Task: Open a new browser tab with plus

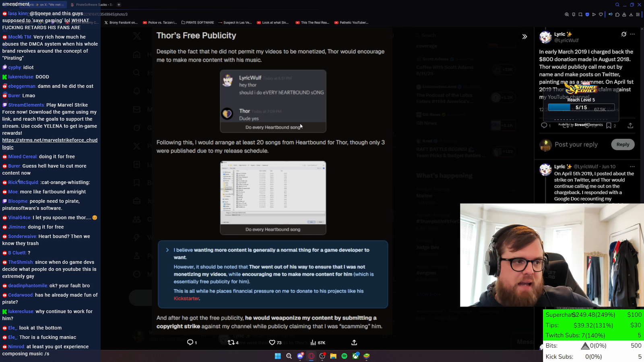Action: [x=119, y=5]
